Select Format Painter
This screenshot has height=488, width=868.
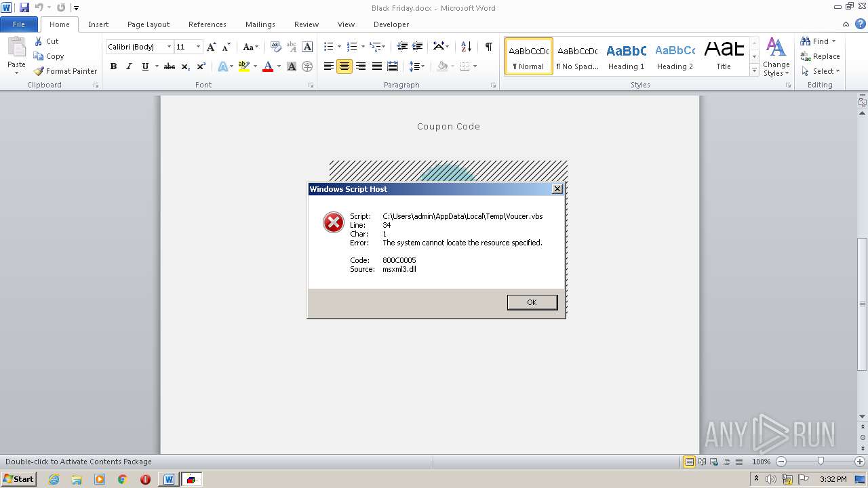pos(65,71)
